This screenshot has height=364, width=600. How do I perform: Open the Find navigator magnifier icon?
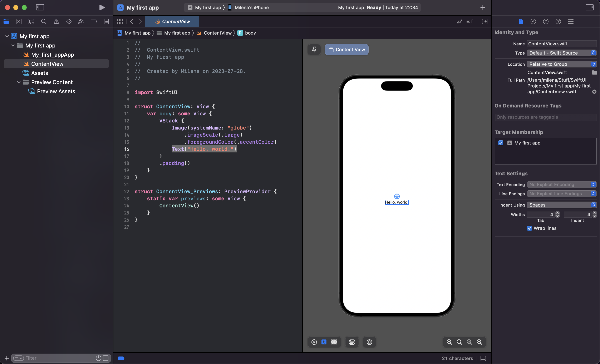point(44,21)
